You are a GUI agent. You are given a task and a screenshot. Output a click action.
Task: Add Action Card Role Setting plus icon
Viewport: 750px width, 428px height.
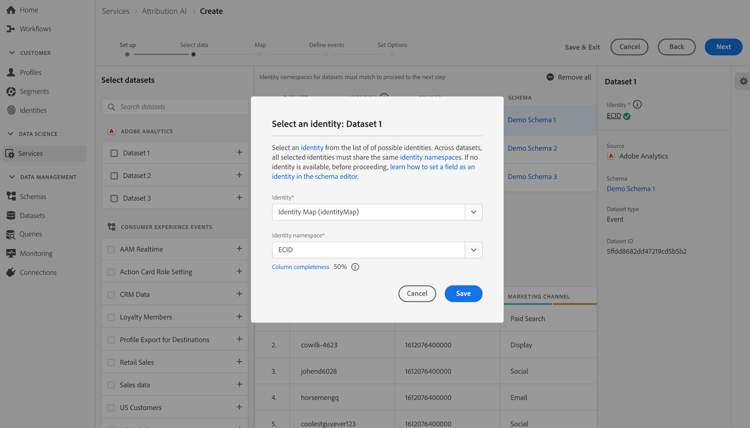tap(239, 271)
